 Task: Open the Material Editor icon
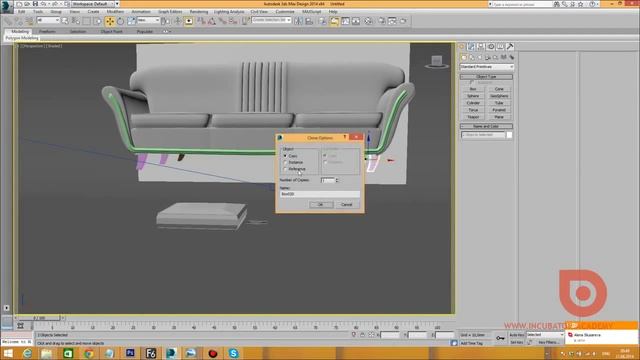[x=369, y=21]
